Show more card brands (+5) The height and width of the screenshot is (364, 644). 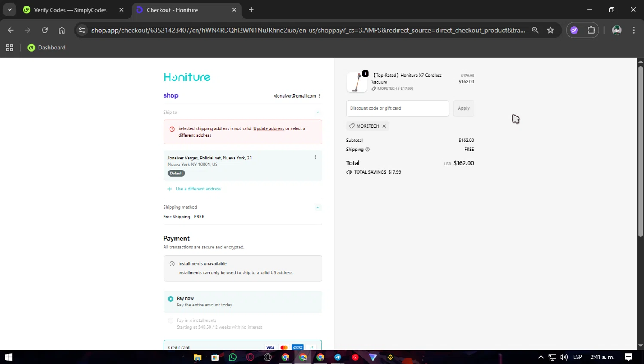coord(311,347)
